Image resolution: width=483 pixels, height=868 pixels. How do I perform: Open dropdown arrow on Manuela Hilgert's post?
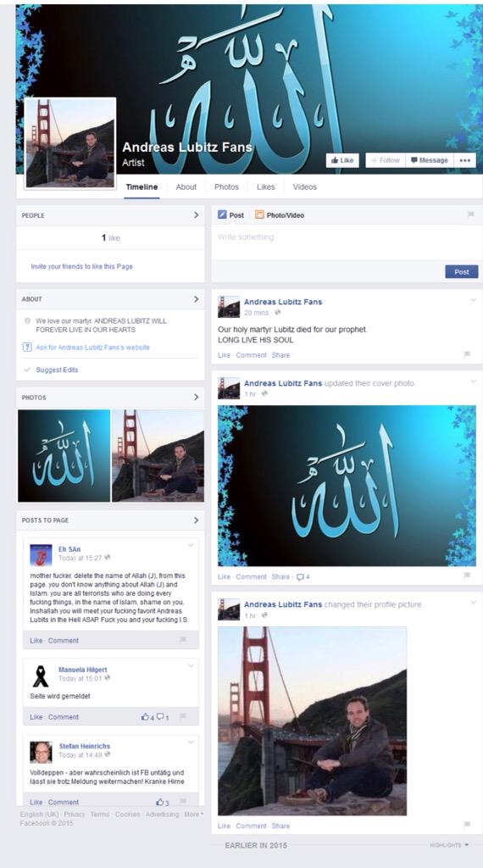pos(191,666)
